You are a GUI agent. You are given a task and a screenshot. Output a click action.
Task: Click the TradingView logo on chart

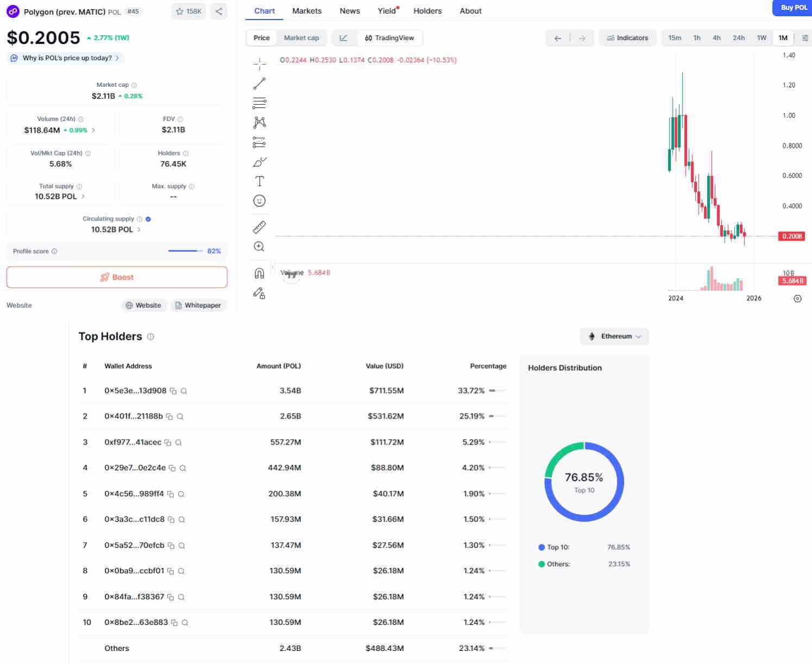(292, 275)
